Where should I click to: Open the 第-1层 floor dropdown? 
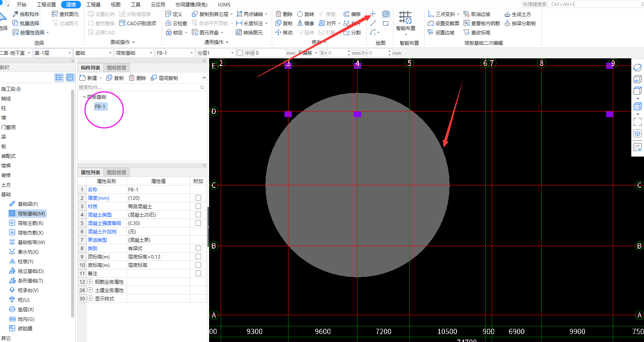tap(53, 53)
